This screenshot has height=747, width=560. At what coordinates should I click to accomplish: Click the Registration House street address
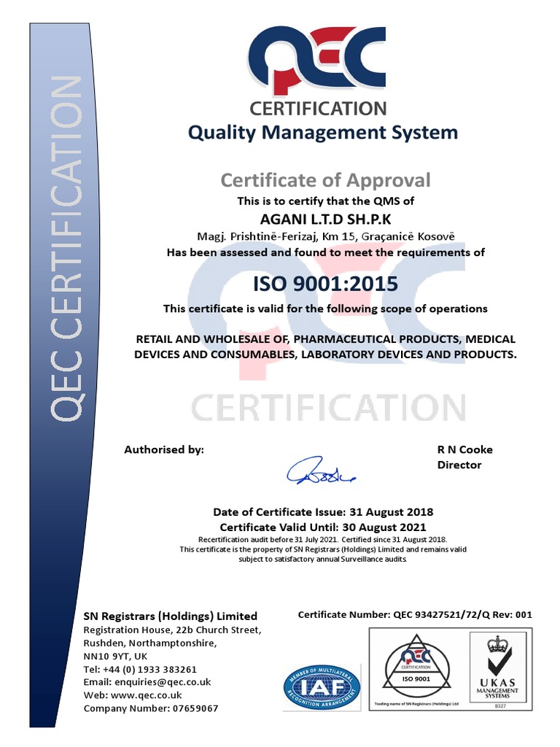[x=172, y=630]
